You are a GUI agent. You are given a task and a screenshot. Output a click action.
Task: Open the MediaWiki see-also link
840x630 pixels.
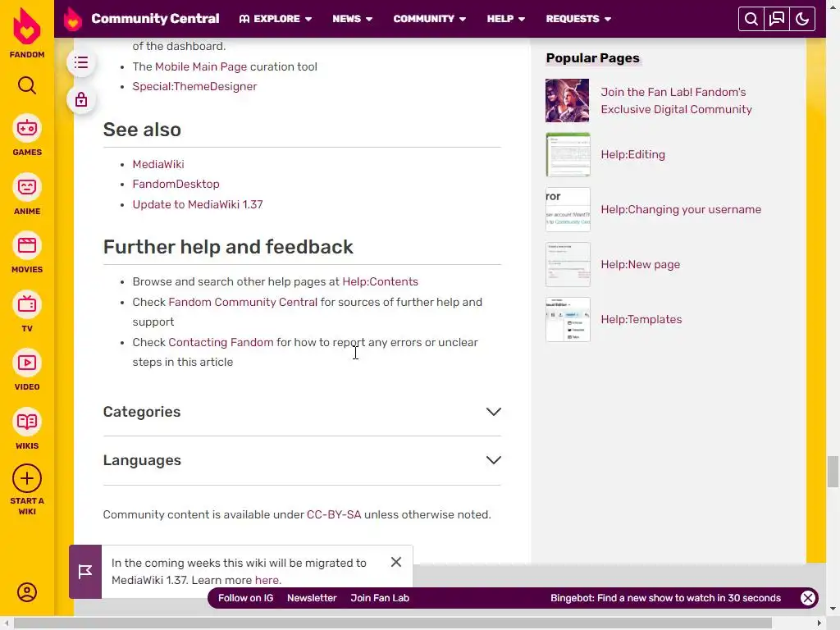[x=158, y=164]
